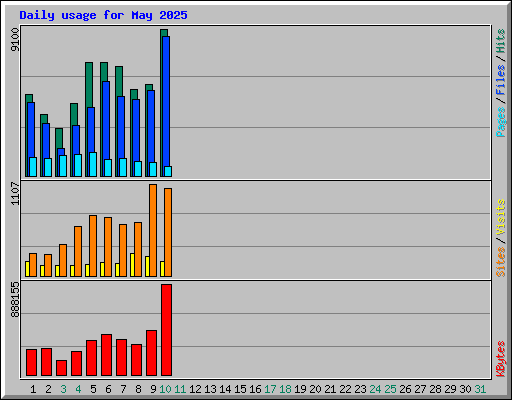This screenshot has width=512, height=400.
Task: Click the 1107 axis label
Action: coord(15,193)
